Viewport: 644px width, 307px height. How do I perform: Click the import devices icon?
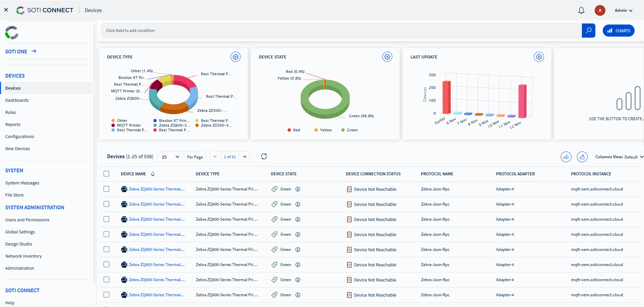[566, 157]
